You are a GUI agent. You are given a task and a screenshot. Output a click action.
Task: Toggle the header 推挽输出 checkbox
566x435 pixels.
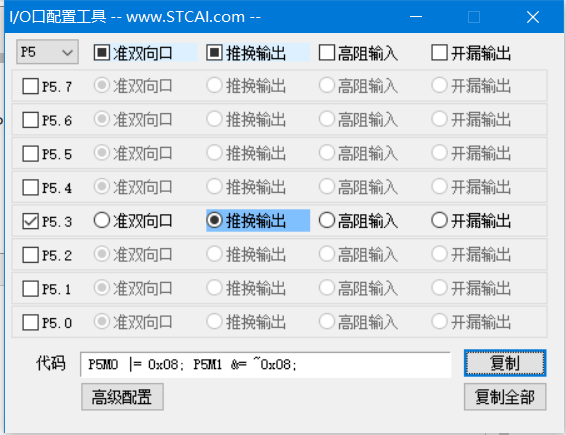214,53
